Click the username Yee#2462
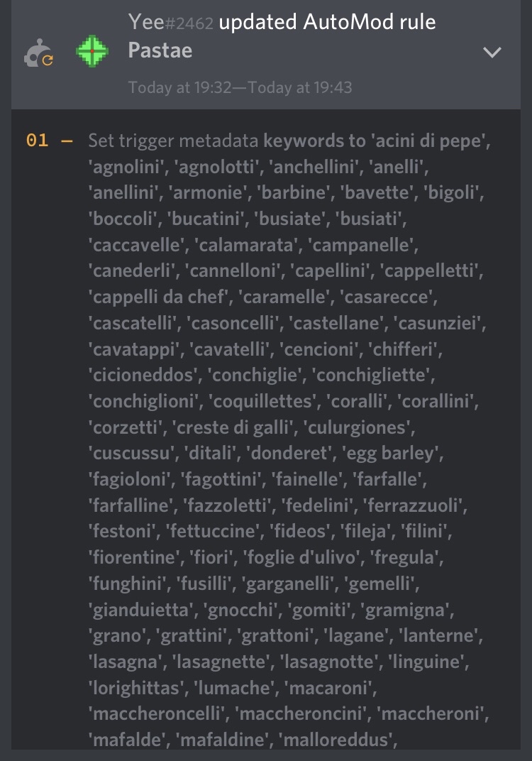This screenshot has width=532, height=761. tap(171, 23)
